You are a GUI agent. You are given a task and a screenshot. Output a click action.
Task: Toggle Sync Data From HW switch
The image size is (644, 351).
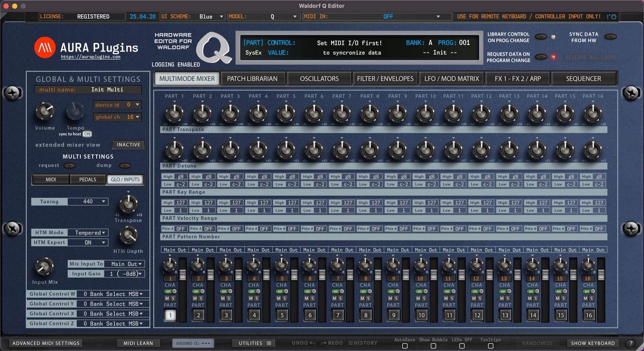[611, 37]
